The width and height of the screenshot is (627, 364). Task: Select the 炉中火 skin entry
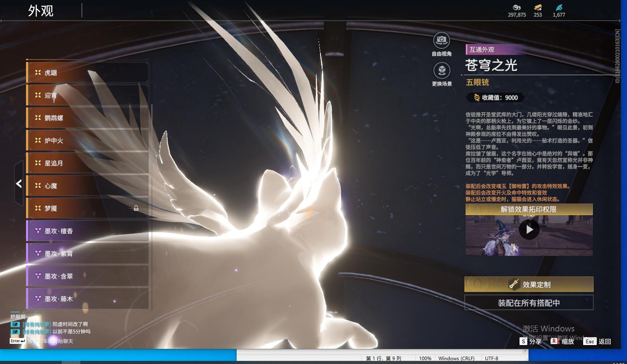pos(87,140)
